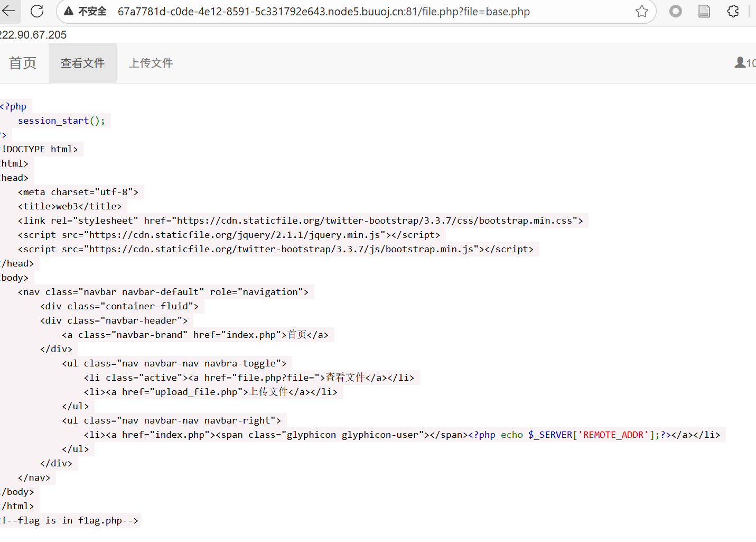
Task: Click the bootstrap.min.js script line
Action: pos(276,249)
